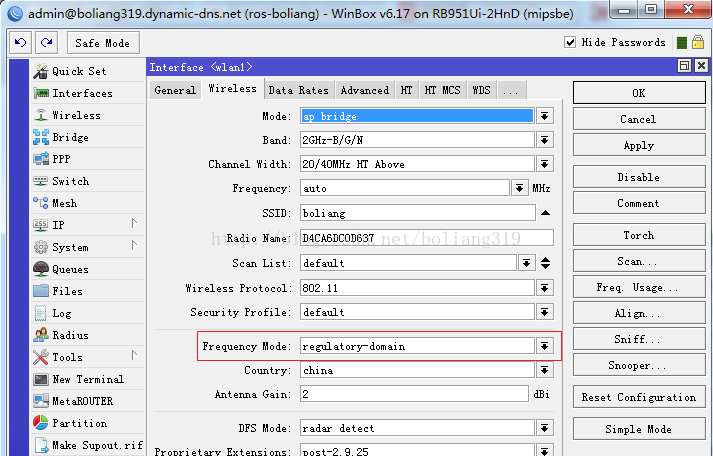The height and width of the screenshot is (456, 713).
Task: Click the Make Supout.rif file icon
Action: [41, 445]
